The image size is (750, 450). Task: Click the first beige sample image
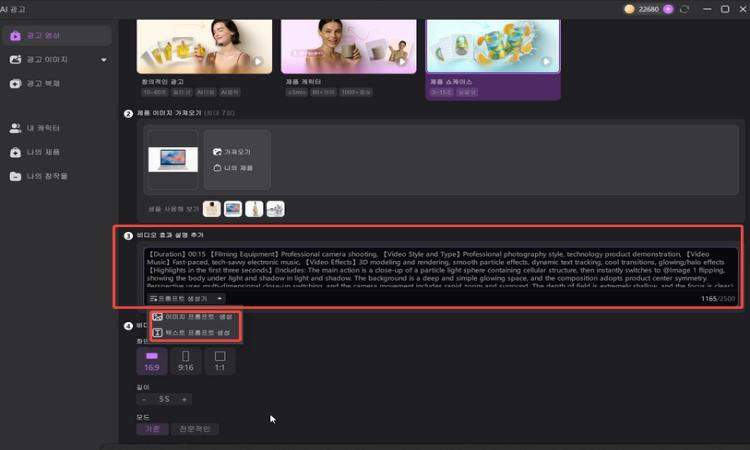pyautogui.click(x=212, y=209)
